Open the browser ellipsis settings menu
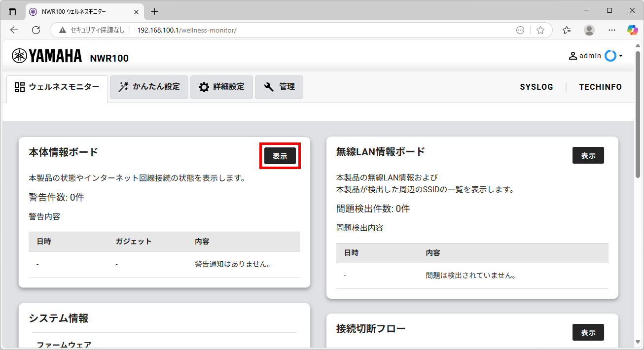 click(612, 30)
